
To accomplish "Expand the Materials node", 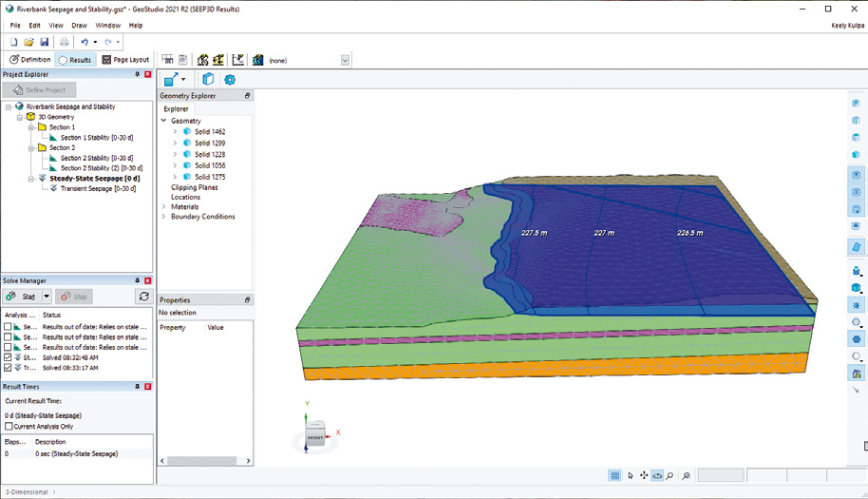I will (164, 206).
